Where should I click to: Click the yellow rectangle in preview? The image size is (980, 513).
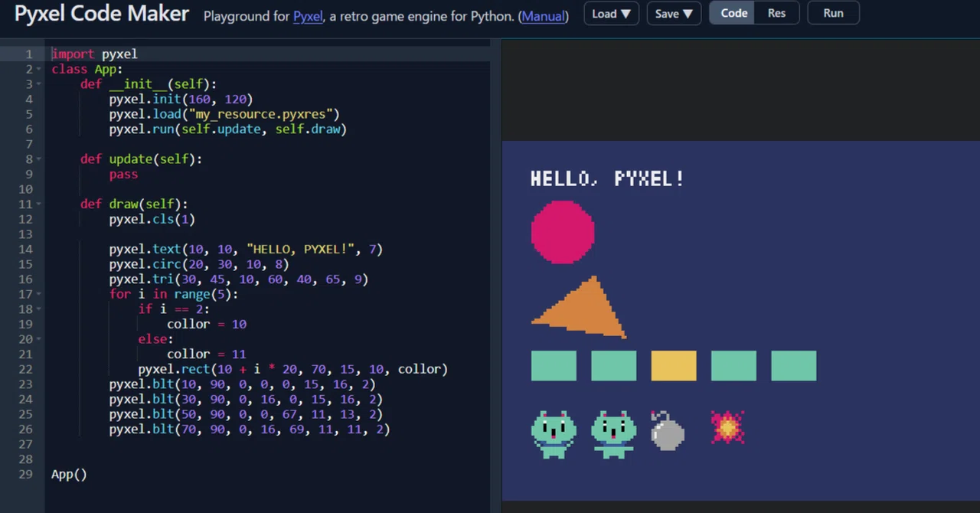[674, 366]
